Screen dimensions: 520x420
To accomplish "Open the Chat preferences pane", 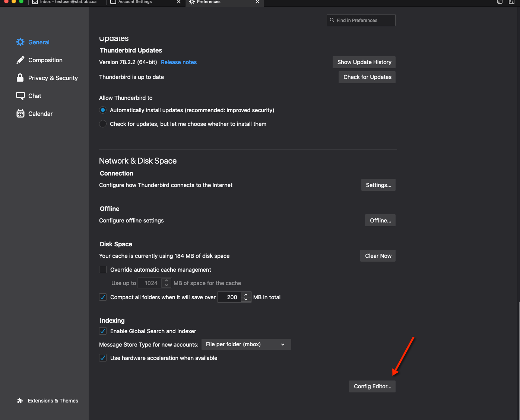I will click(x=29, y=96).
